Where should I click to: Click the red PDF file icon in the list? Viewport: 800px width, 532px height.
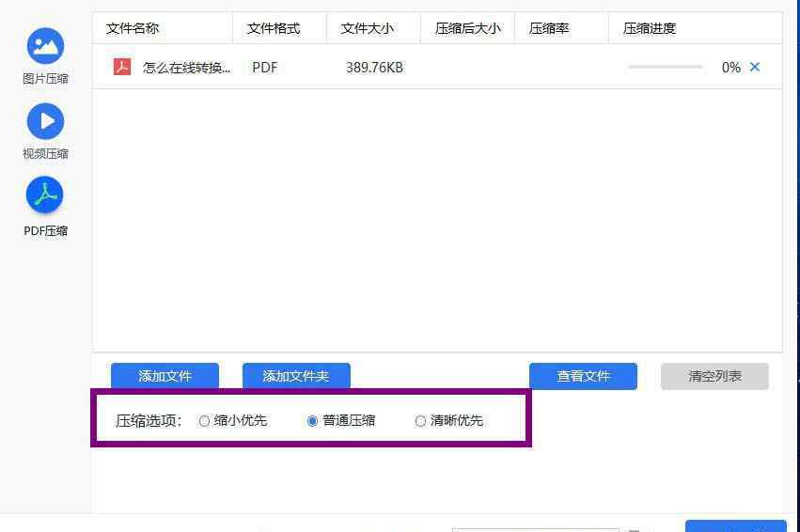(122, 67)
